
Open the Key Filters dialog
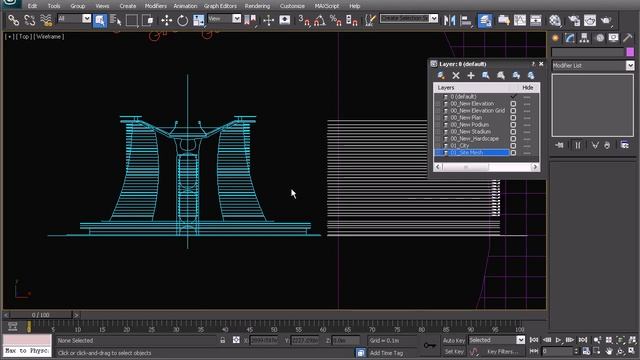502,351
